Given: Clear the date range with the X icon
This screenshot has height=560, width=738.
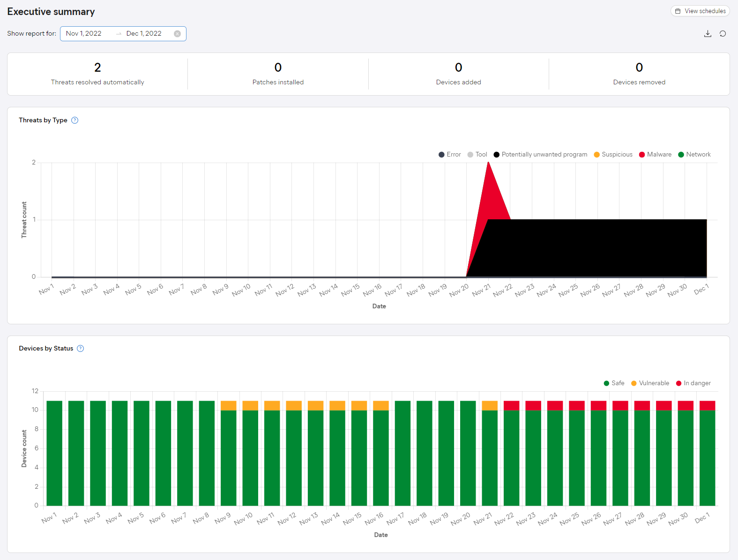Looking at the screenshot, I should pyautogui.click(x=177, y=34).
